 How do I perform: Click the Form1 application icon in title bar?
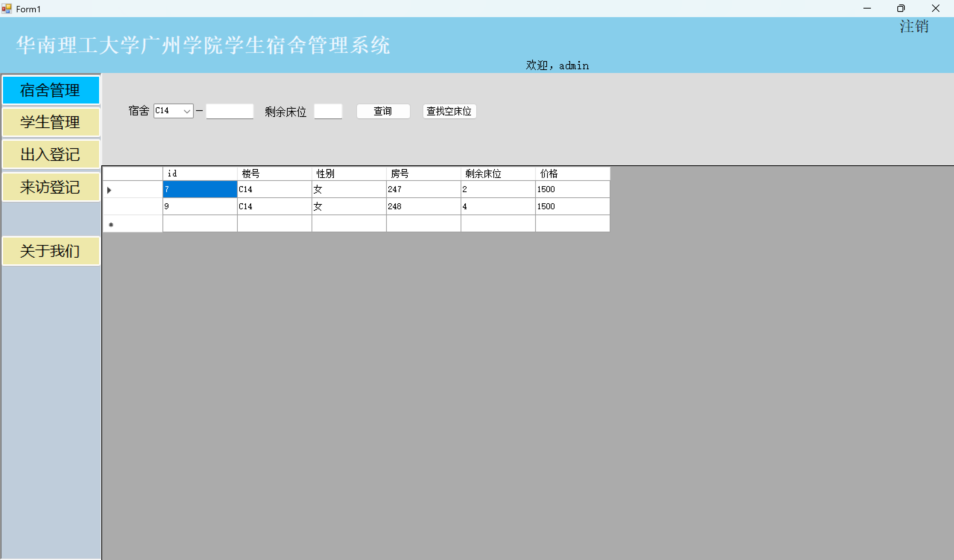6,8
